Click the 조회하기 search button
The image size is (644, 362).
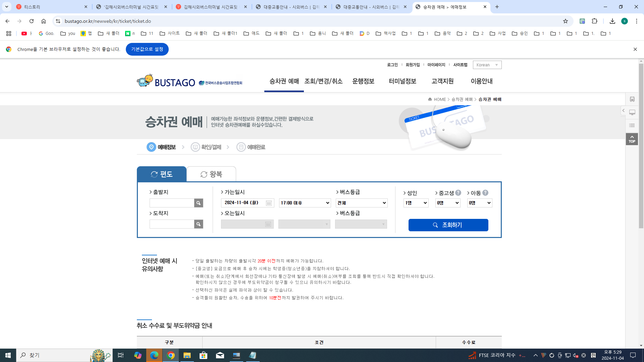click(448, 225)
